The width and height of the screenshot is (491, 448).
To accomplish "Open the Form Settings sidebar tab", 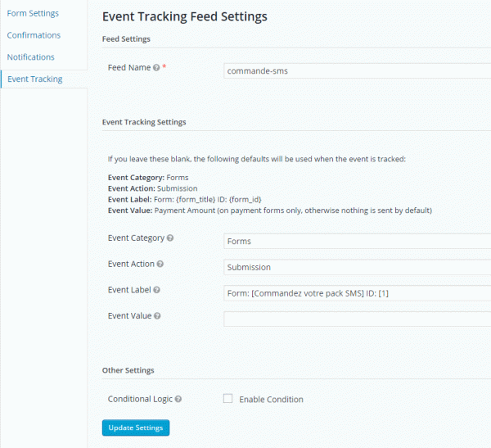I will coord(33,13).
